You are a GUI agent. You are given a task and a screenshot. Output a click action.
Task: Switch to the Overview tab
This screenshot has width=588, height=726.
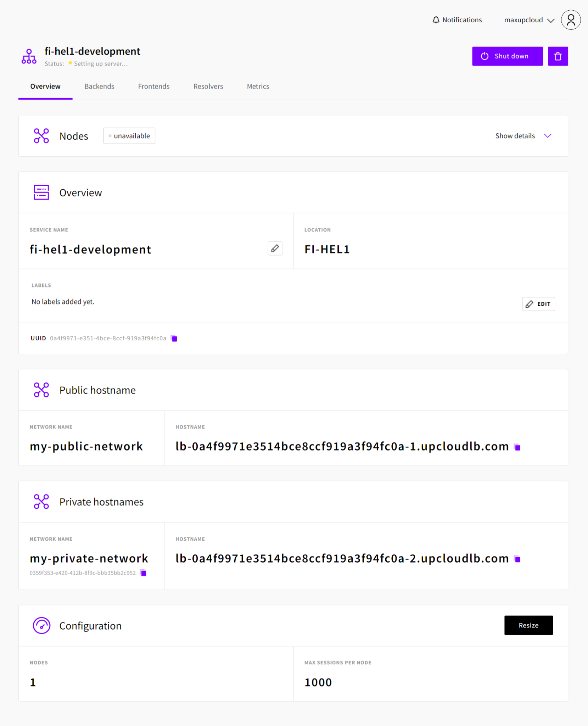pos(45,86)
